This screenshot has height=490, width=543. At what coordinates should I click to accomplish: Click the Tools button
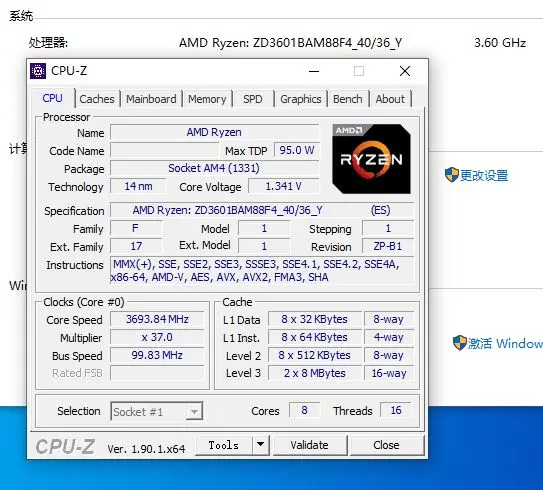224,445
